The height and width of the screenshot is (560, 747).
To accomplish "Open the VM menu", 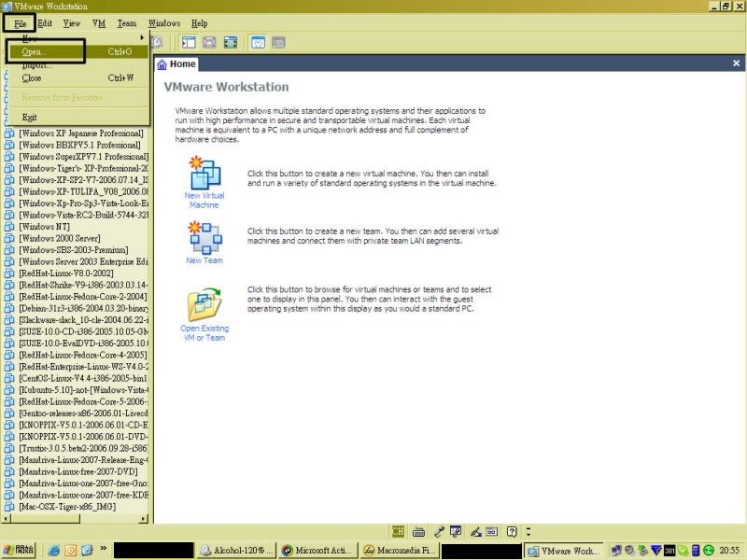I will [99, 23].
